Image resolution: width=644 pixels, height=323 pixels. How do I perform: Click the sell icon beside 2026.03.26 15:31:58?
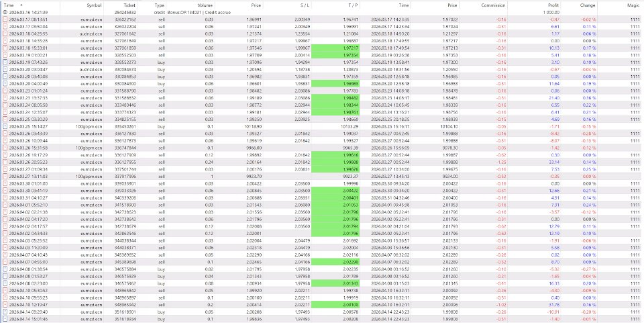point(5,148)
